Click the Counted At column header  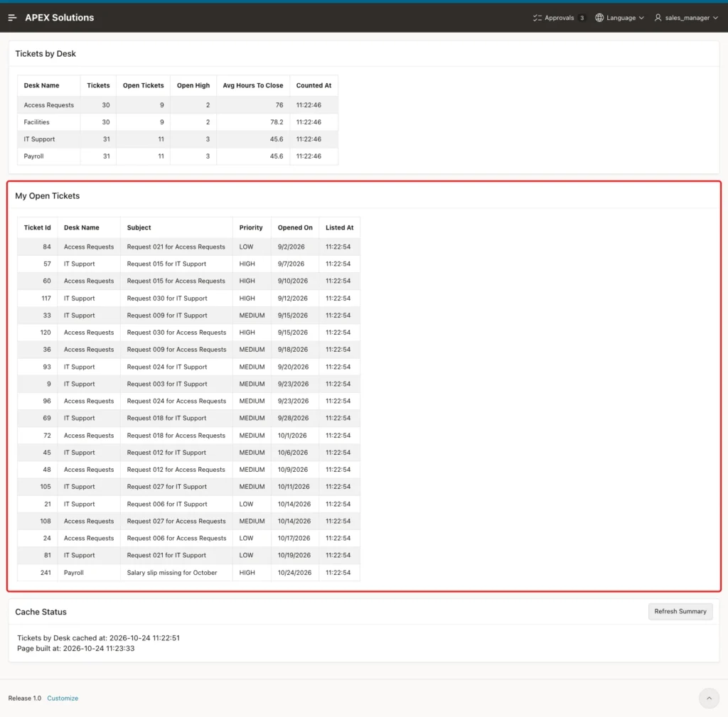point(314,85)
